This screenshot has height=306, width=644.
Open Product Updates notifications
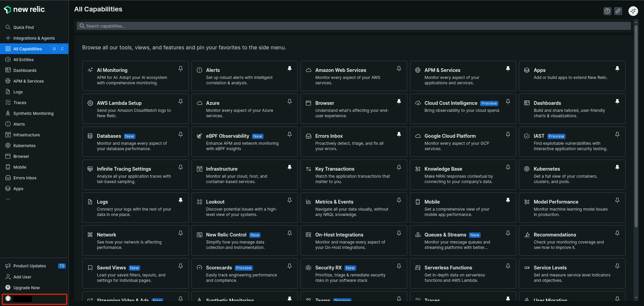[x=30, y=266]
